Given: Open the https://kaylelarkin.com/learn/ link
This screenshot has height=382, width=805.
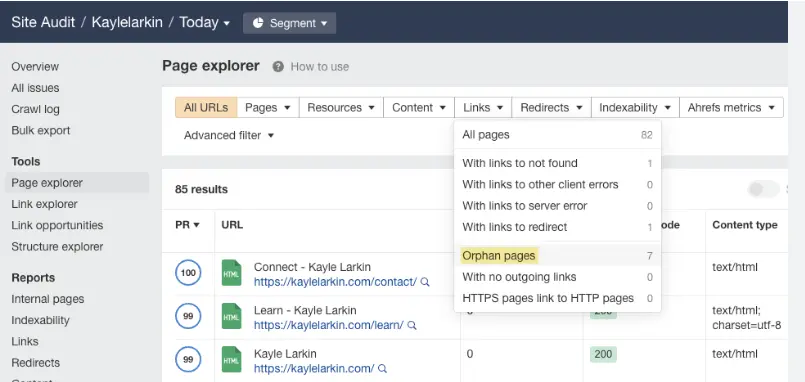Looking at the screenshot, I should pyautogui.click(x=329, y=325).
